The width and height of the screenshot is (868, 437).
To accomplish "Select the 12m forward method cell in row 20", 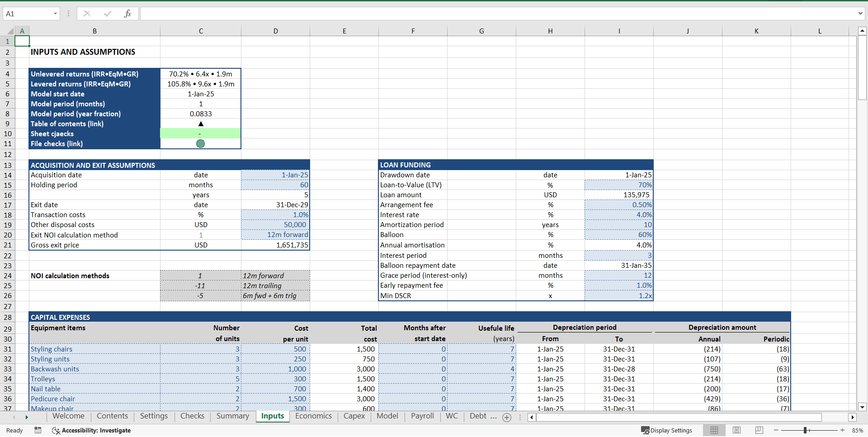I will (275, 235).
